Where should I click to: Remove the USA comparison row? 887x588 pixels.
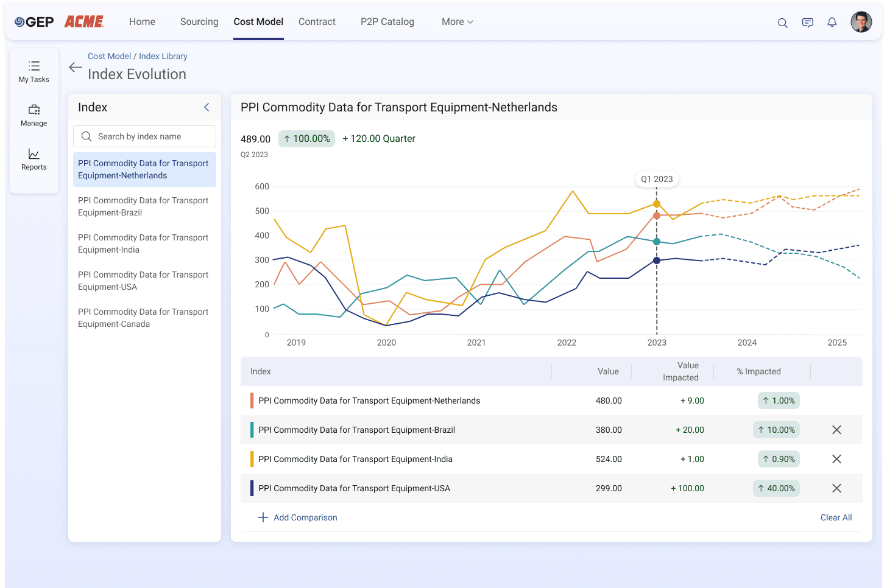(836, 488)
